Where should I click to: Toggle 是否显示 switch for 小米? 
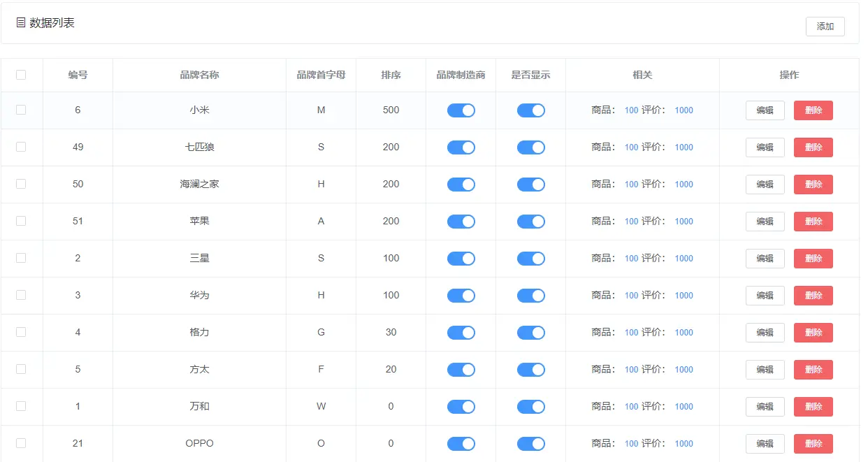tap(531, 110)
